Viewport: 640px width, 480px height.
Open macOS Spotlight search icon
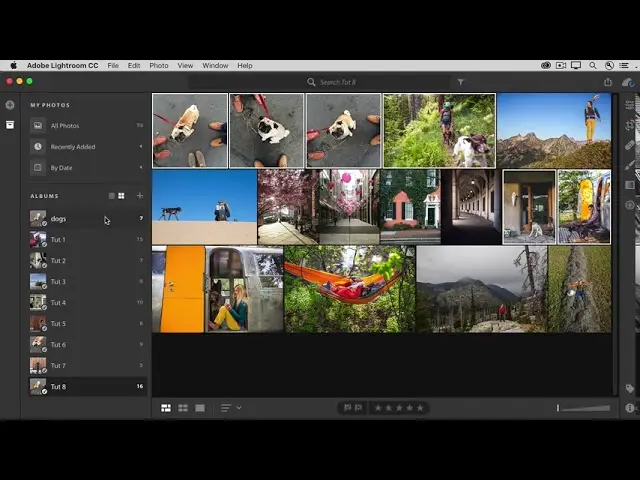[593, 65]
